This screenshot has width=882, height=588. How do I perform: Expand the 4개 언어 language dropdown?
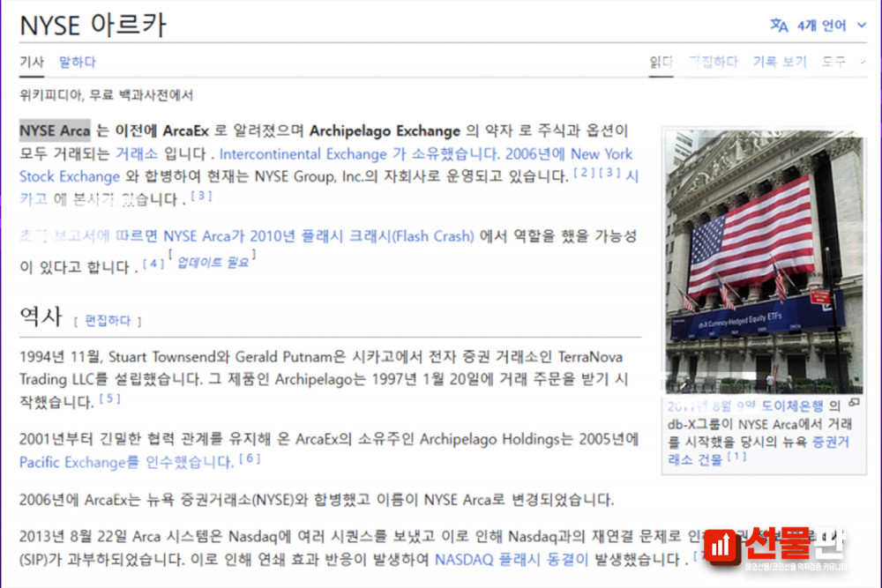click(x=831, y=26)
